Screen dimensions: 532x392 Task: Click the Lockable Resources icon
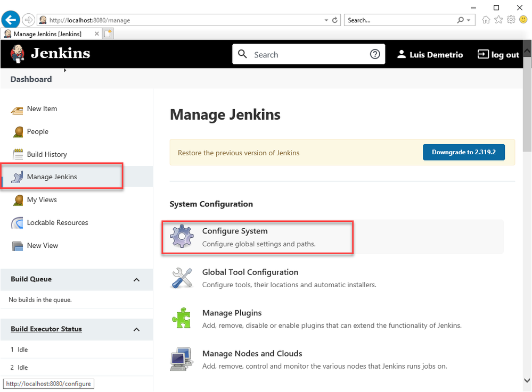point(17,223)
